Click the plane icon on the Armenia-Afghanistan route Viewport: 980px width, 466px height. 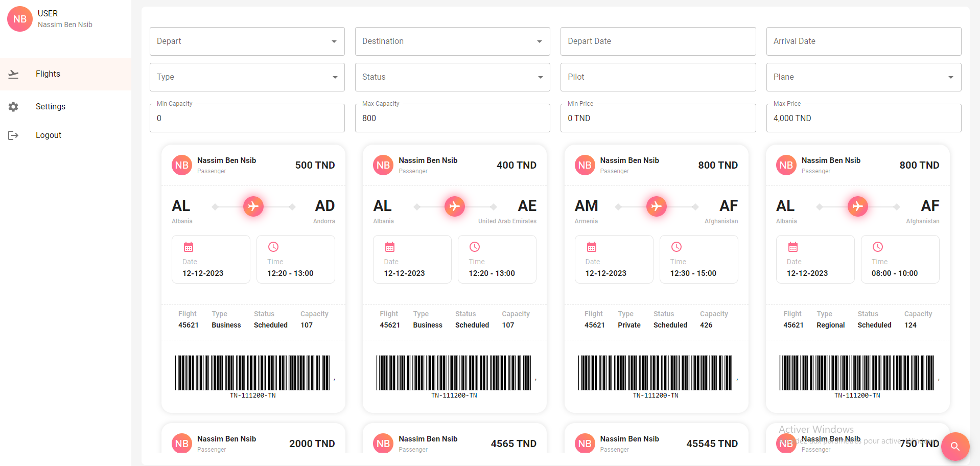point(656,206)
